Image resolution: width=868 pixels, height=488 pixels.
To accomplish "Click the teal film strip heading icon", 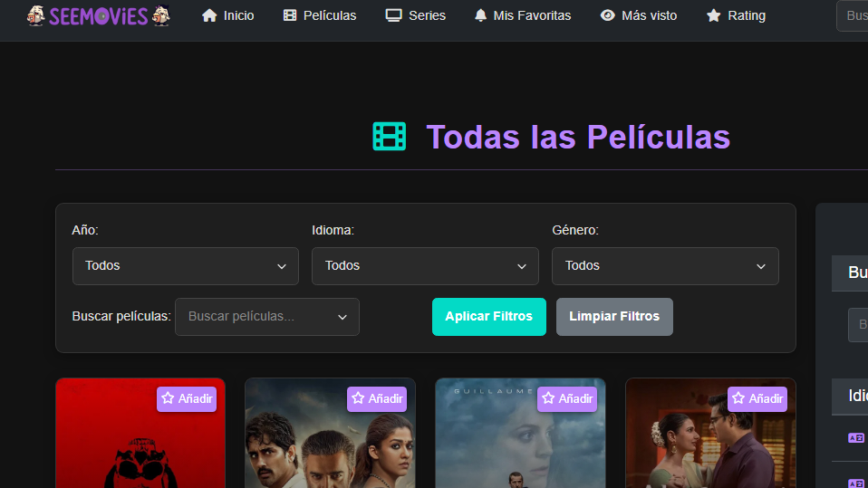I will click(x=390, y=136).
